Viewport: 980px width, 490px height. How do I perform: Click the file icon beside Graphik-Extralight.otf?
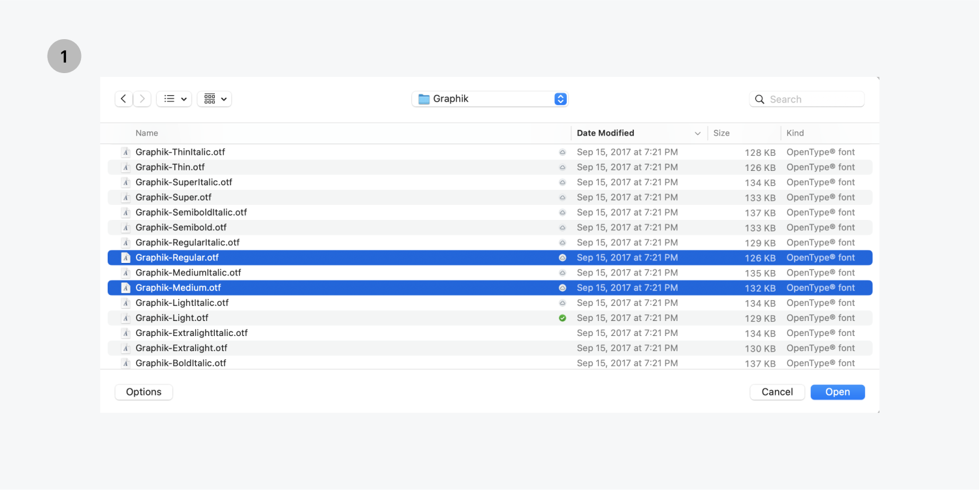coord(126,348)
